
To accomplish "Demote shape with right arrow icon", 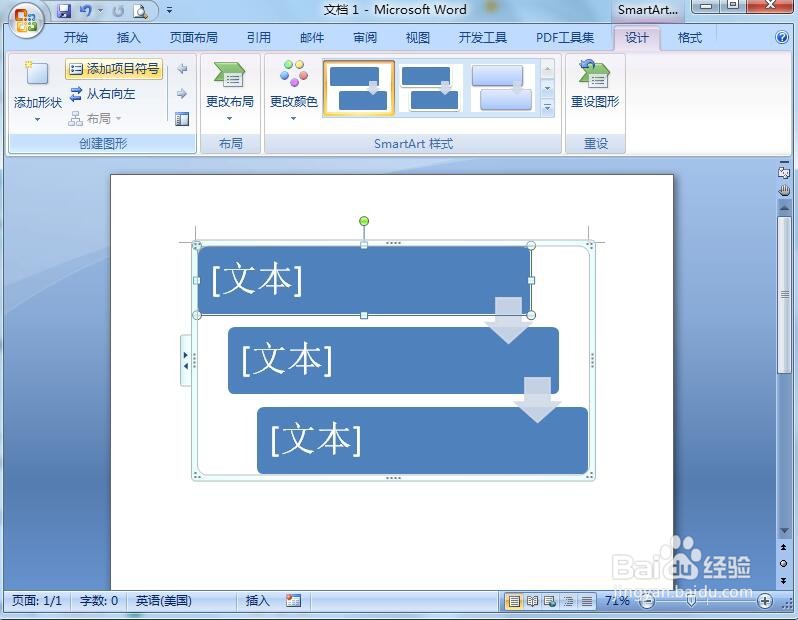I will [182, 94].
